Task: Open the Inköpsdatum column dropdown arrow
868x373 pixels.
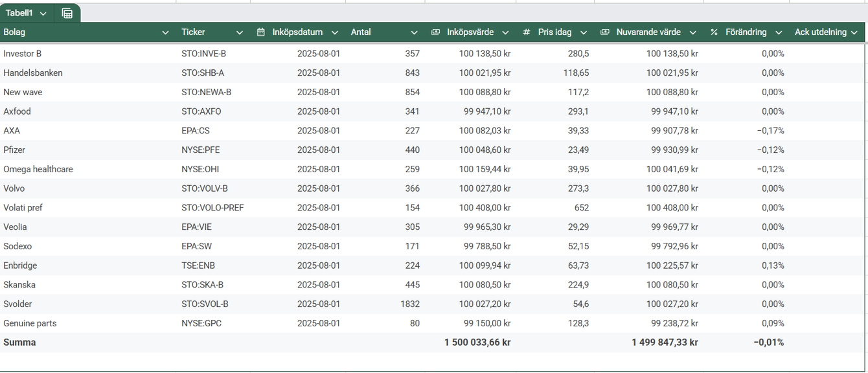Action: [335, 32]
